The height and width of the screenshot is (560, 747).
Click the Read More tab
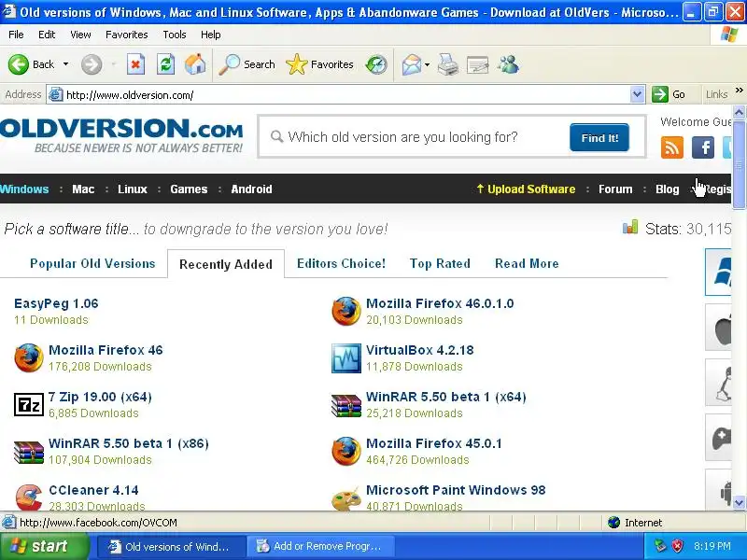(x=527, y=263)
